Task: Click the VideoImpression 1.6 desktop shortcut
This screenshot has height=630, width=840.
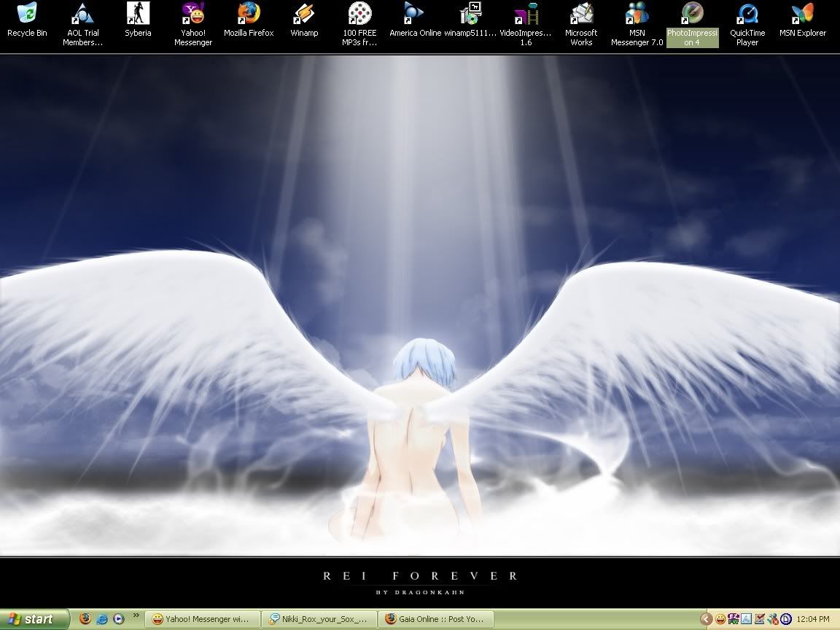Action: (x=526, y=25)
